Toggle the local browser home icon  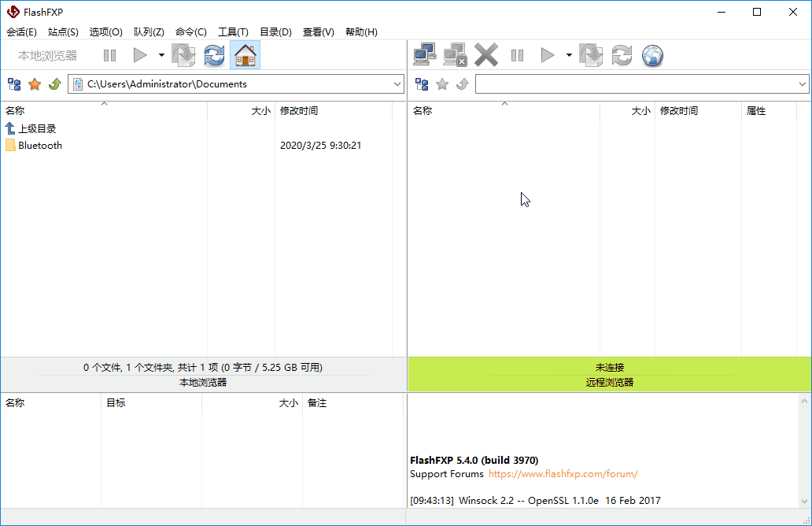coord(245,55)
